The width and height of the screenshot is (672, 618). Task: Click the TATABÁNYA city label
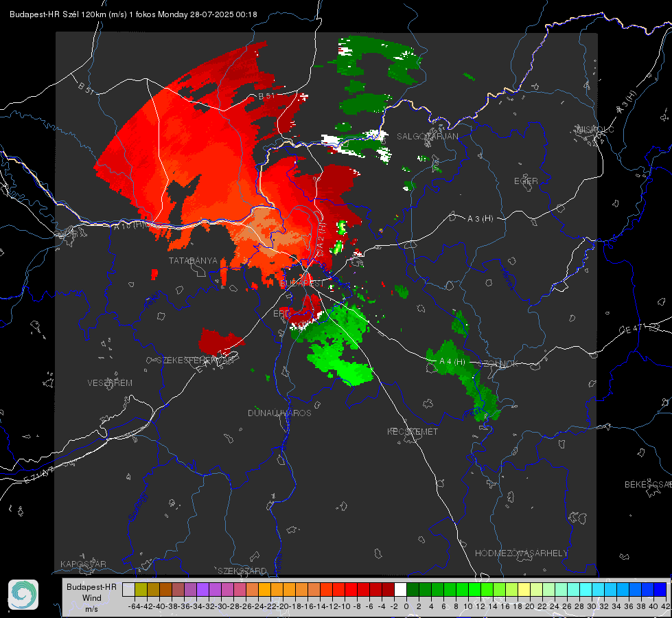pyautogui.click(x=193, y=261)
